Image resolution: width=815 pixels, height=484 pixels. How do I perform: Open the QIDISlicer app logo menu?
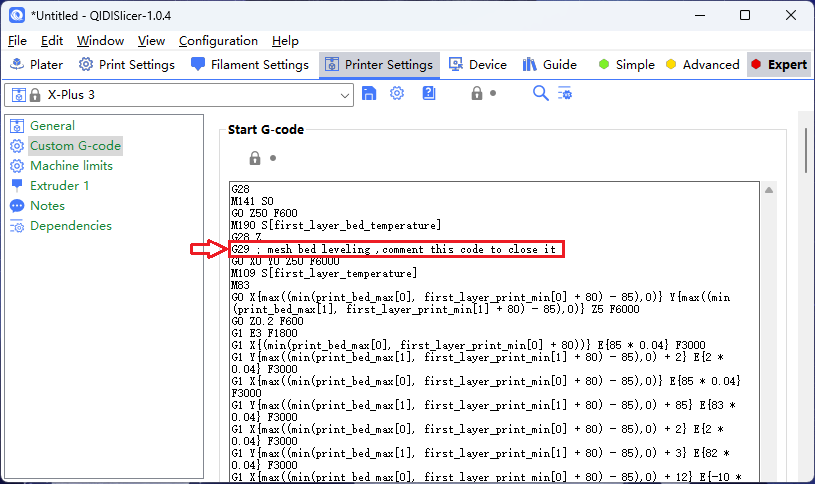click(x=17, y=15)
